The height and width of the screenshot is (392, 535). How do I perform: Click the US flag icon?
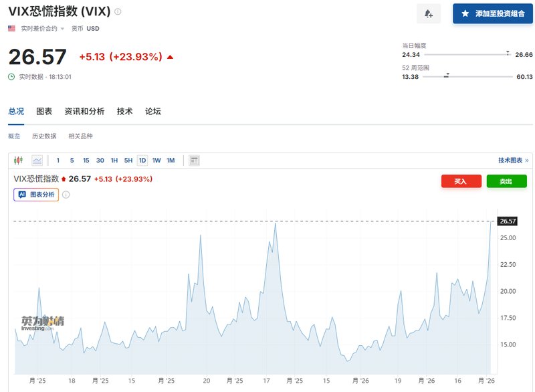coord(12,29)
